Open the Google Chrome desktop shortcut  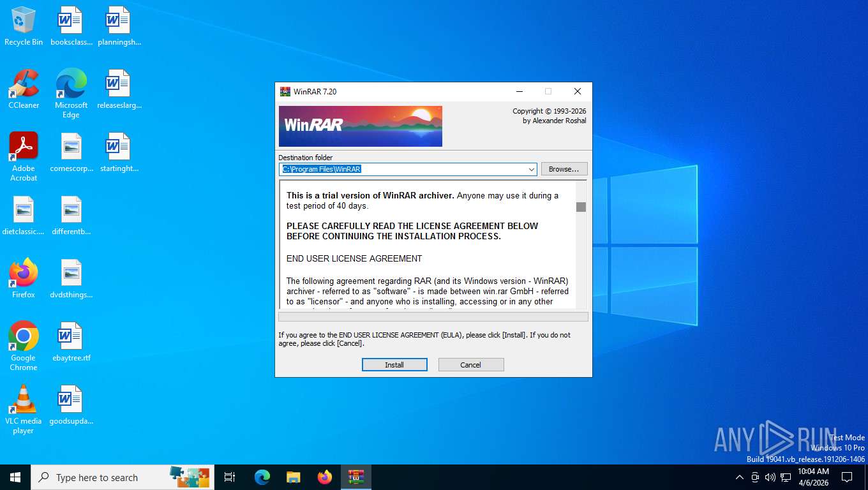[24, 346]
